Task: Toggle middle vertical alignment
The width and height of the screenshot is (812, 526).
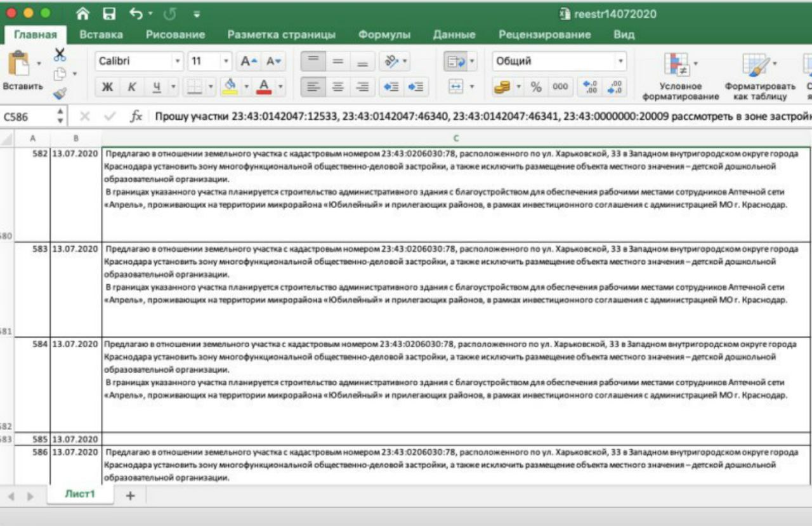Action: 338,61
